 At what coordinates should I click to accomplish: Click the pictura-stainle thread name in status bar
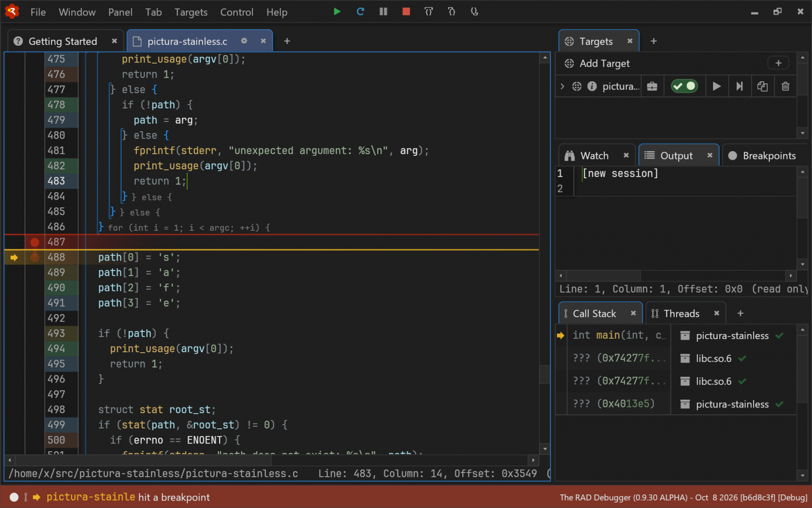tap(91, 497)
